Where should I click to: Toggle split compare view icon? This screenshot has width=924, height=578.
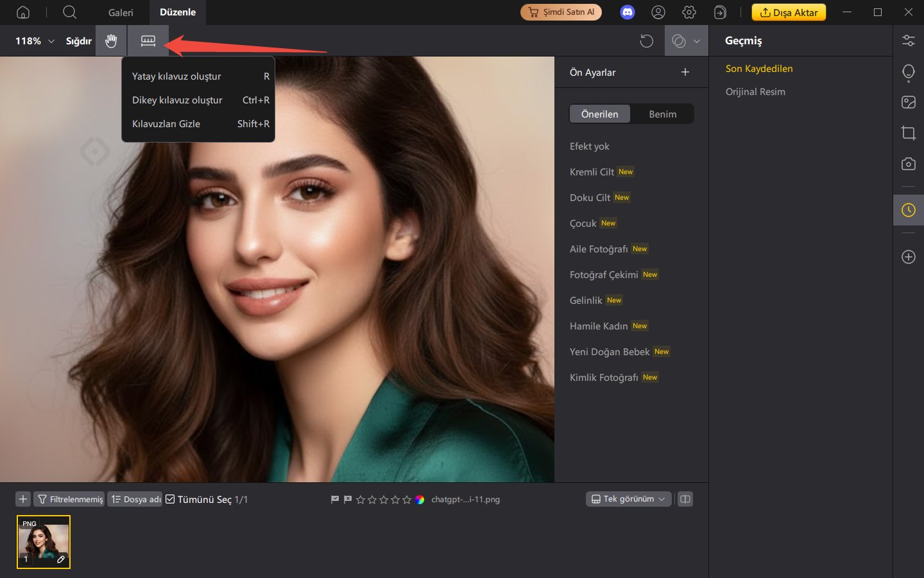coord(685,499)
